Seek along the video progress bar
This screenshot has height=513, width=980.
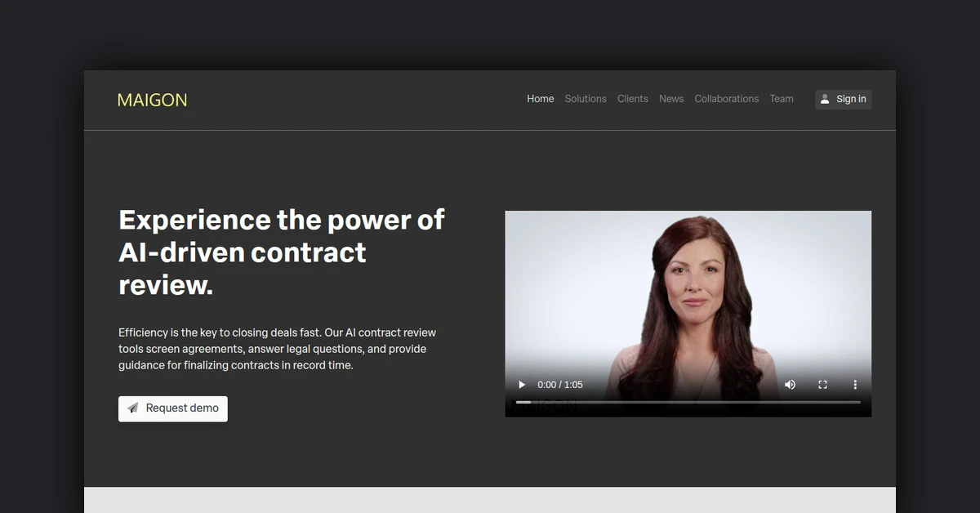coord(688,402)
